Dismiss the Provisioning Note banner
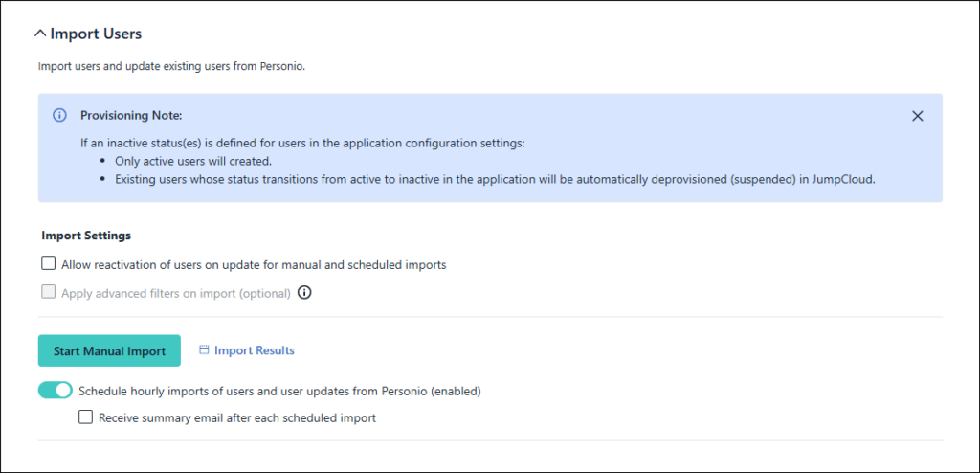The height and width of the screenshot is (473, 980). click(917, 116)
